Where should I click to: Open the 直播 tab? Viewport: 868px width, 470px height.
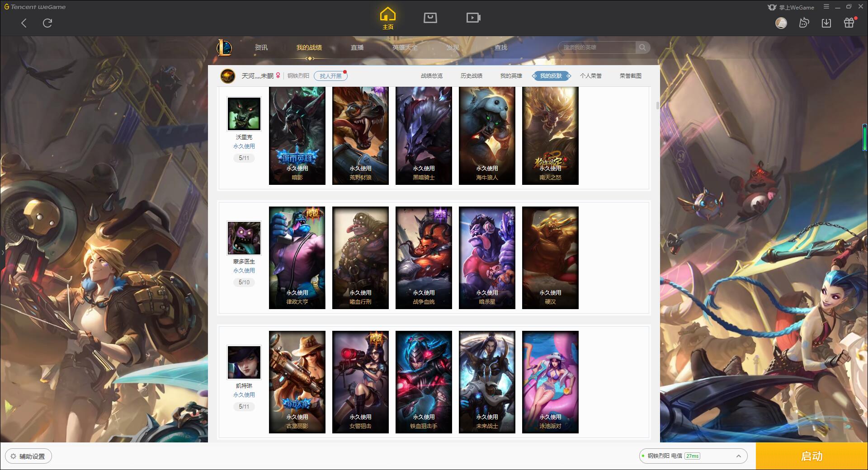point(357,47)
